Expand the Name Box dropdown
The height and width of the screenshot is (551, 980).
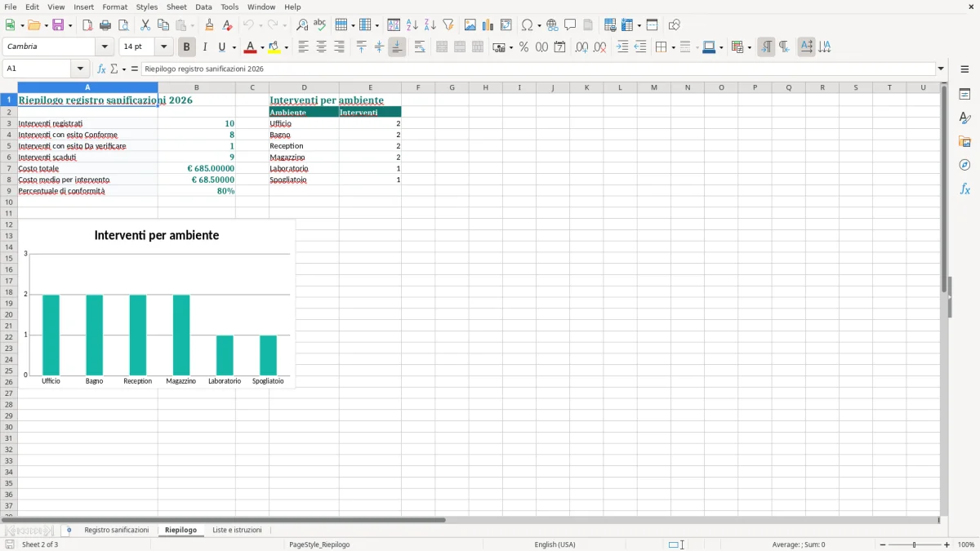[x=80, y=69]
